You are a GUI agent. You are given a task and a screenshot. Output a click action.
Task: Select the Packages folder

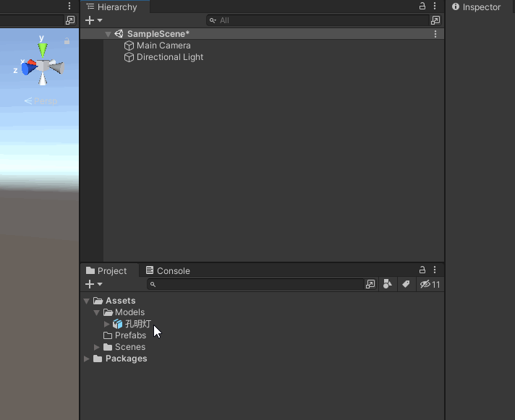click(126, 359)
